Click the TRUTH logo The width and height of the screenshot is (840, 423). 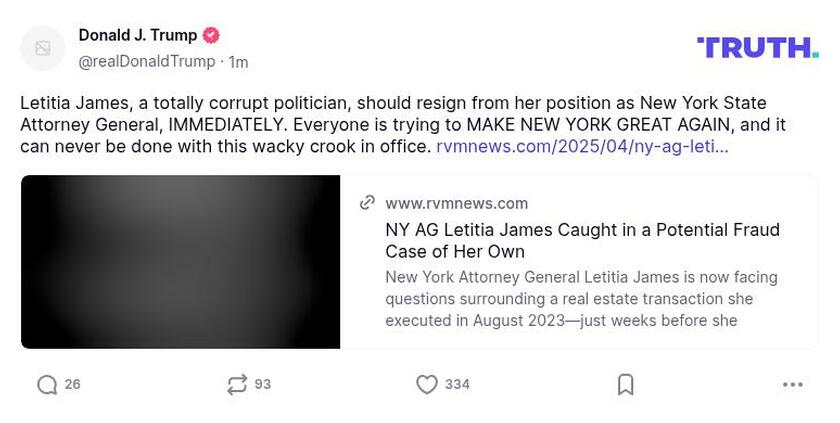pyautogui.click(x=757, y=47)
